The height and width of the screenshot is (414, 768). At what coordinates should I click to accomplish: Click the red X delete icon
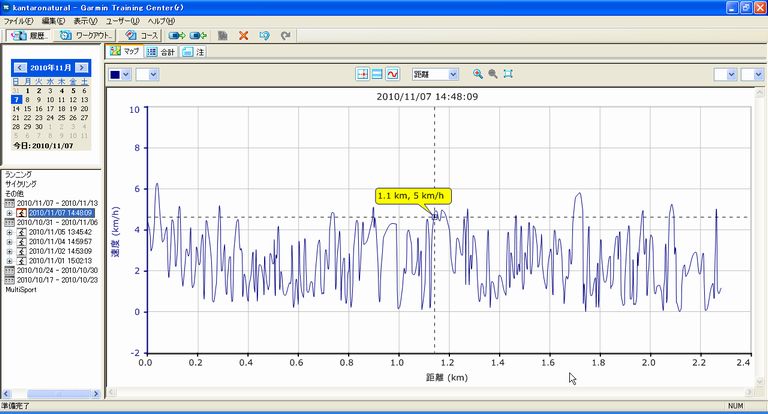coord(243,35)
